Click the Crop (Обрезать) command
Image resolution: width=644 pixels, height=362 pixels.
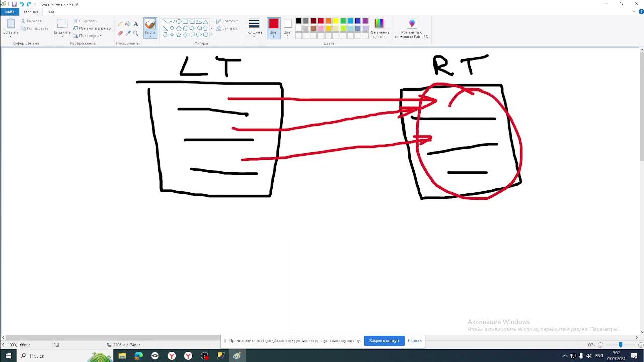(85, 21)
